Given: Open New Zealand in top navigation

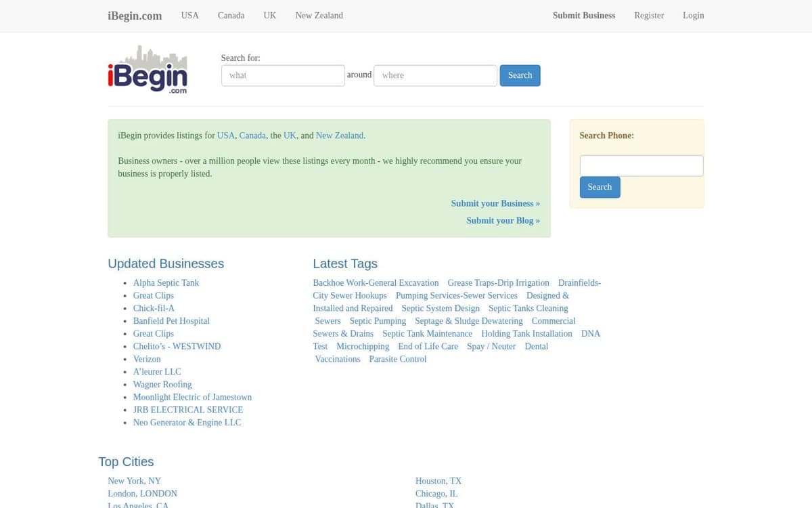Looking at the screenshot, I should 319,16.
